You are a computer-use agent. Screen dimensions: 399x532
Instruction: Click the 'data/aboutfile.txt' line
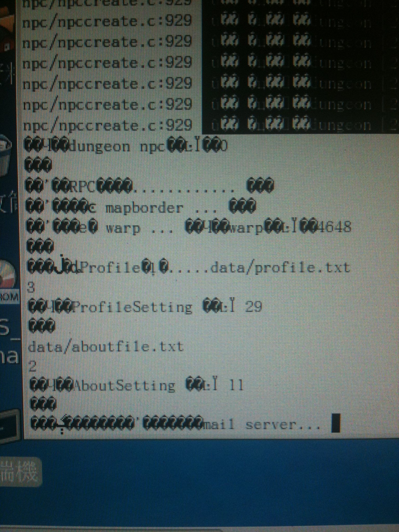click(106, 347)
